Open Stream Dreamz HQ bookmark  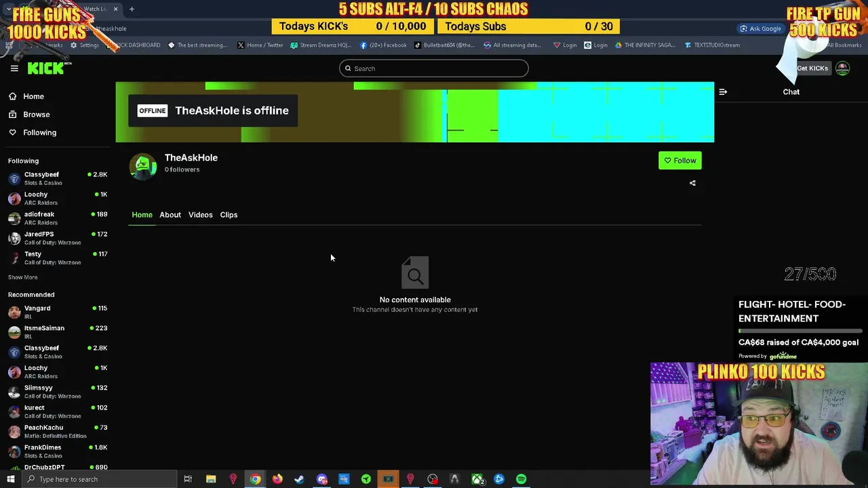point(321,45)
